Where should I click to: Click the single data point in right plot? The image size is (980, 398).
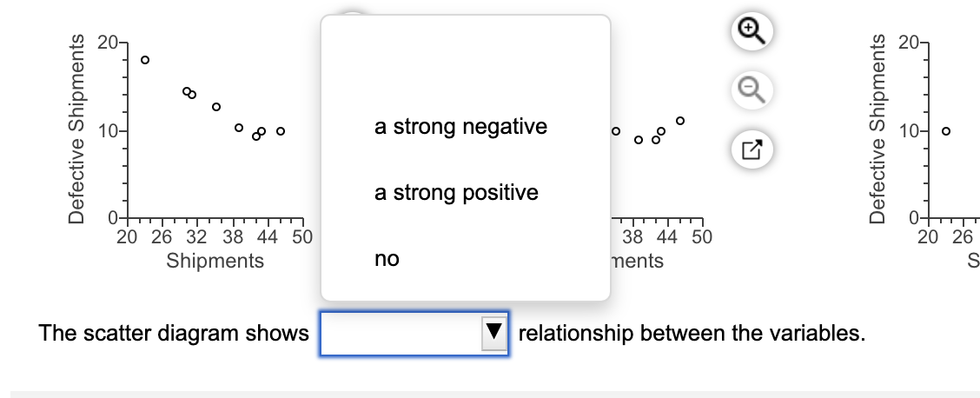point(946,131)
